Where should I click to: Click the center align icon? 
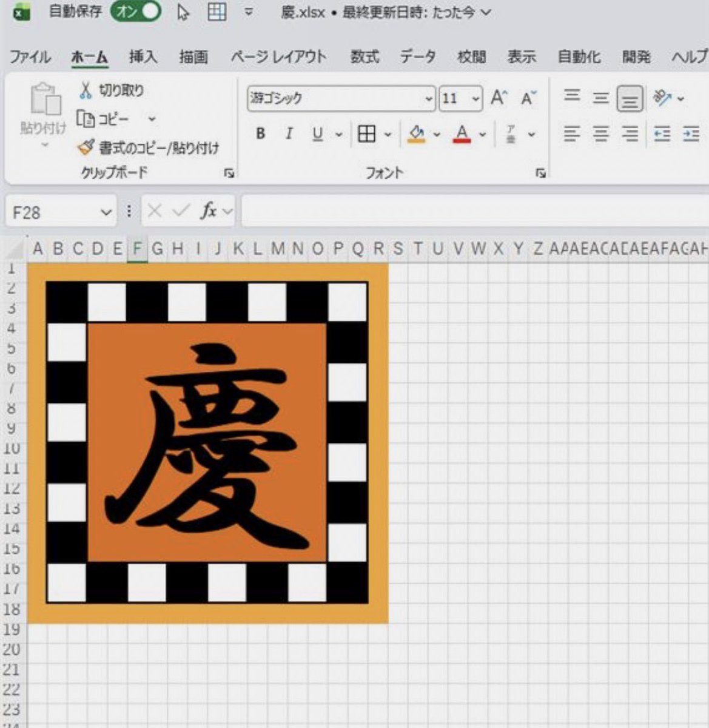(600, 133)
